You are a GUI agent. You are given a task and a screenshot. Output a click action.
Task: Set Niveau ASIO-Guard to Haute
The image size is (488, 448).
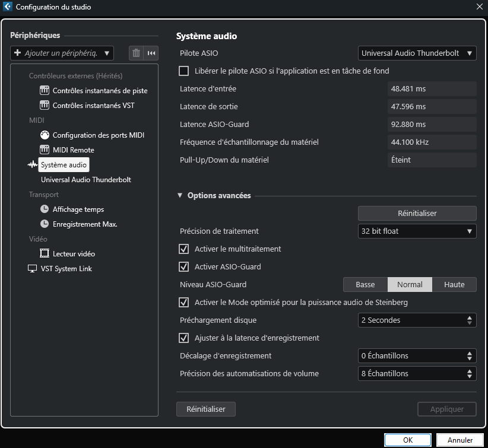(454, 285)
